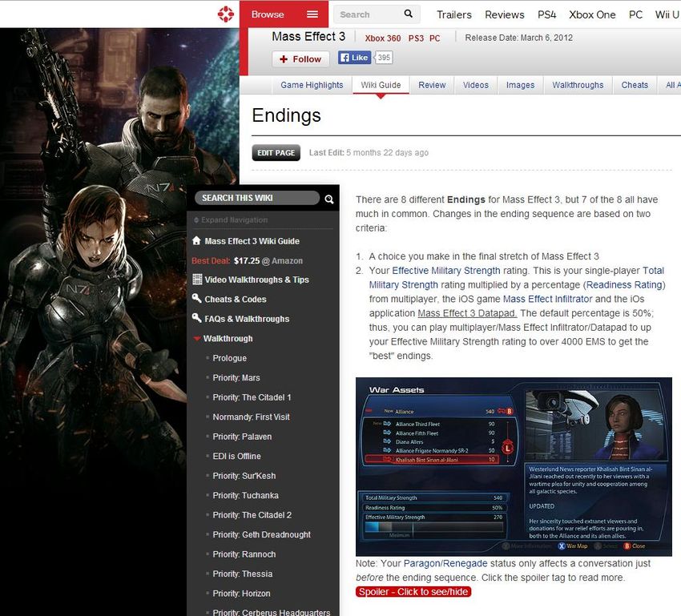Click the Facebook Like button

tap(354, 58)
